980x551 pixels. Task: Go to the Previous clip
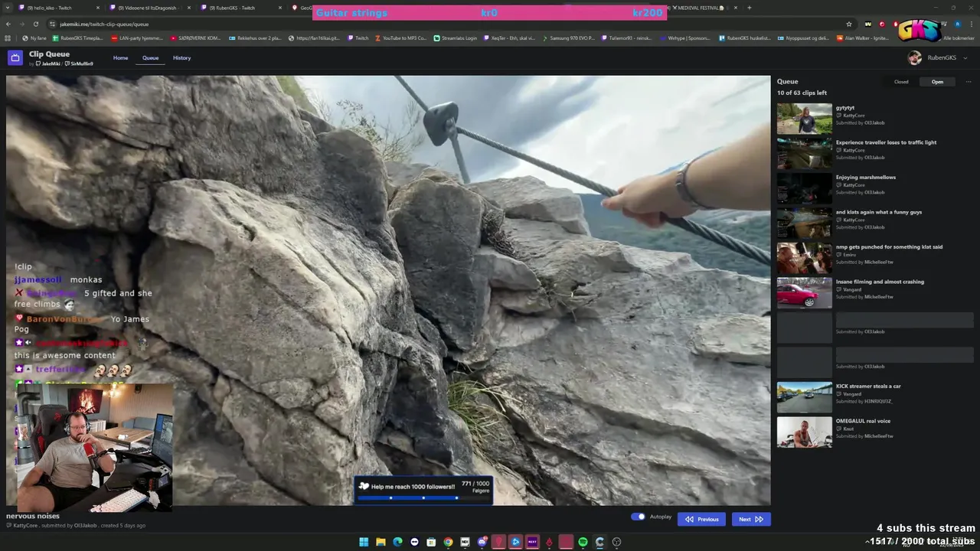coord(701,519)
